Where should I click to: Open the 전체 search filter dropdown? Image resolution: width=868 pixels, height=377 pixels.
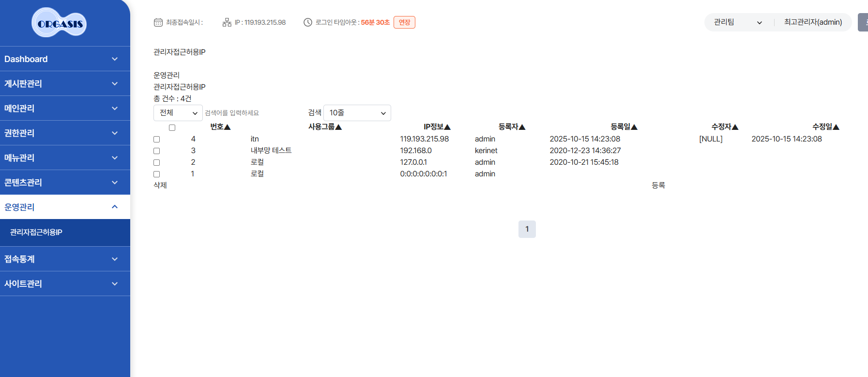[178, 113]
